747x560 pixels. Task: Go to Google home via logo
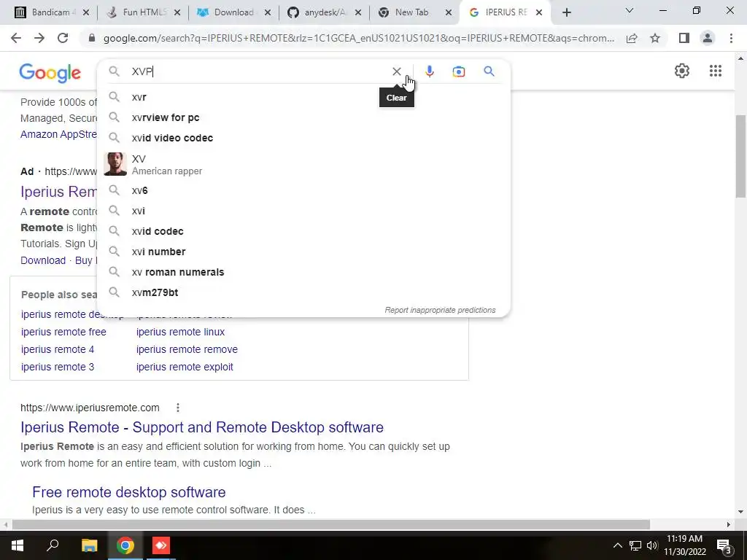tap(50, 73)
